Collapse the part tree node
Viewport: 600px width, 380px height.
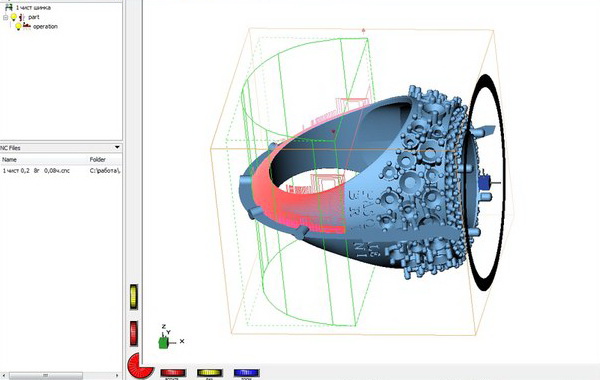click(5, 17)
